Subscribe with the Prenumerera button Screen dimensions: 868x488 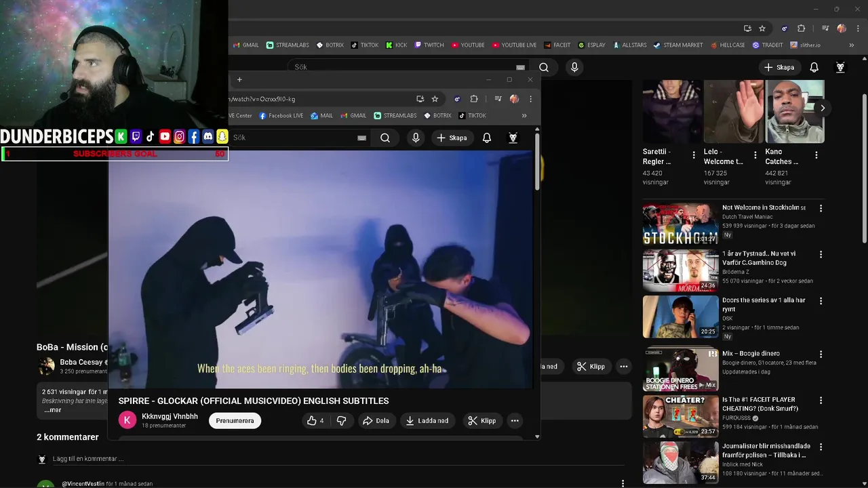(235, 421)
